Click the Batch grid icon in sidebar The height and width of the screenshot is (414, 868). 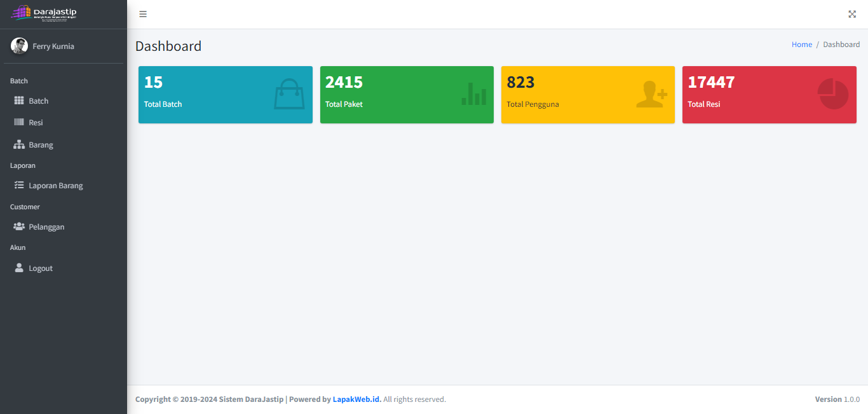tap(19, 101)
